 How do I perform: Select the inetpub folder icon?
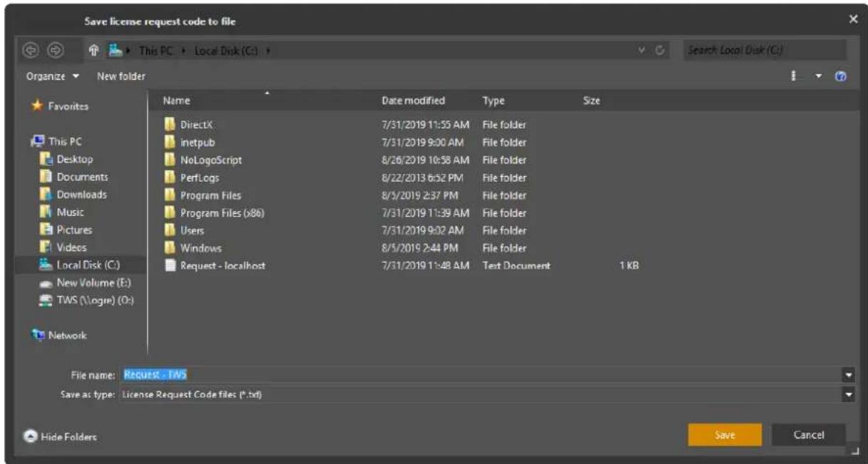pos(170,142)
